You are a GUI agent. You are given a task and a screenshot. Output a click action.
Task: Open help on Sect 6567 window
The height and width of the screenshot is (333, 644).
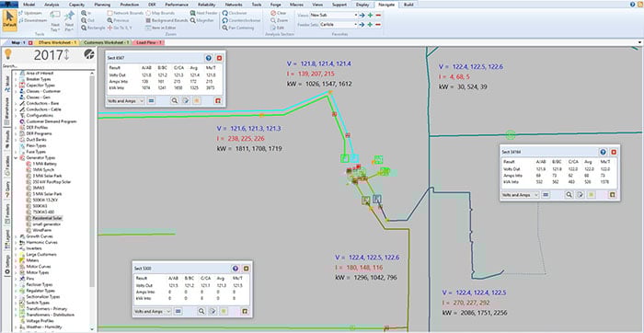pos(208,58)
